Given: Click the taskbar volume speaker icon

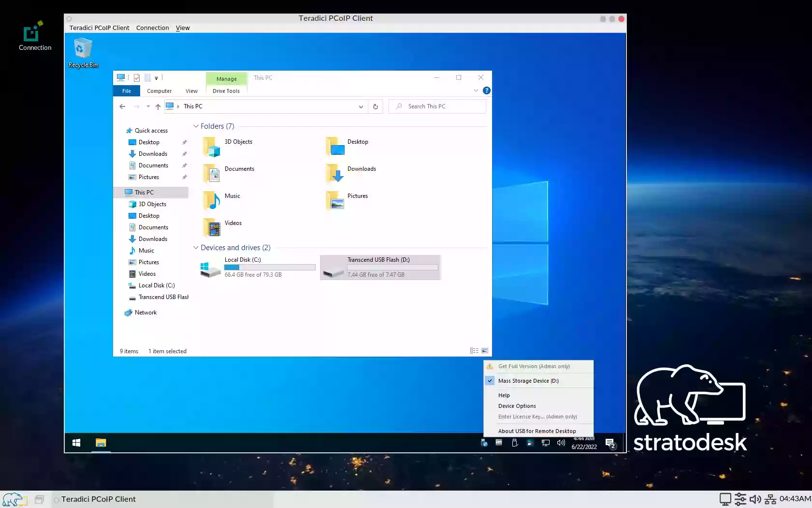Looking at the screenshot, I should [x=561, y=443].
